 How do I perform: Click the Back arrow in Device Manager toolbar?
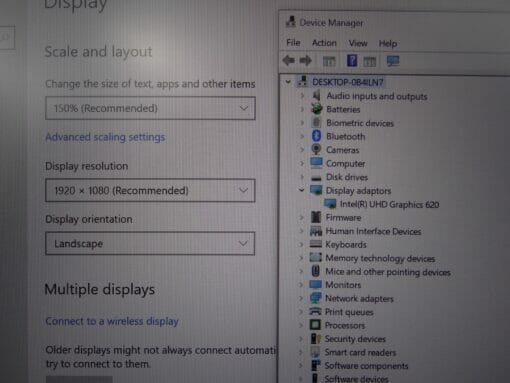click(289, 61)
